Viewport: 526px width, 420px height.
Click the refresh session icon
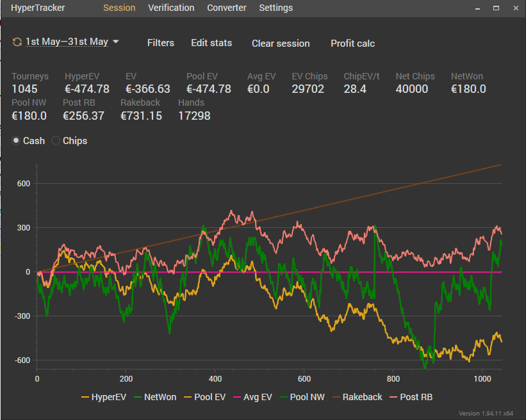17,42
